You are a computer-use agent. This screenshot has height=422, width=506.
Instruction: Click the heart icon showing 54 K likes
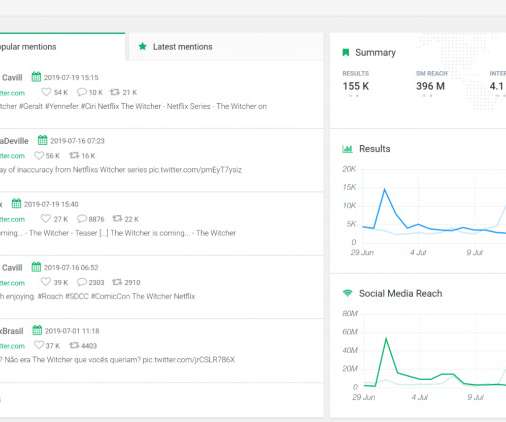46,92
